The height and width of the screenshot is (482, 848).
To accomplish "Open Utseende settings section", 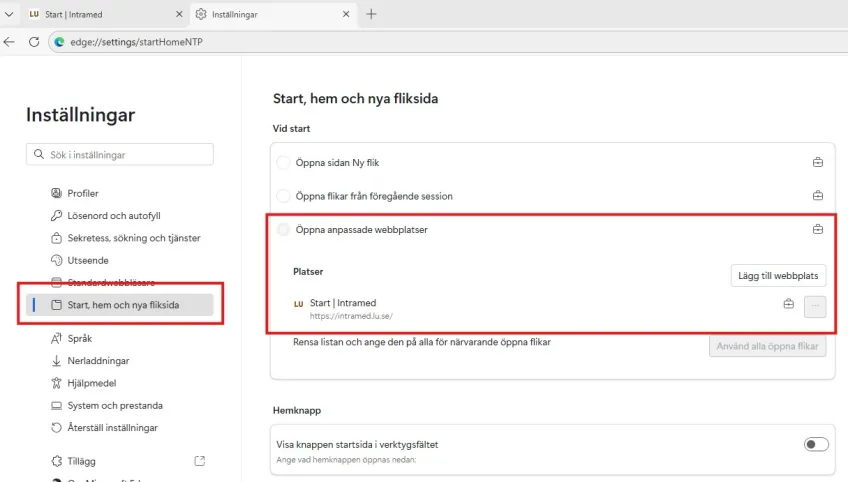I will (88, 260).
